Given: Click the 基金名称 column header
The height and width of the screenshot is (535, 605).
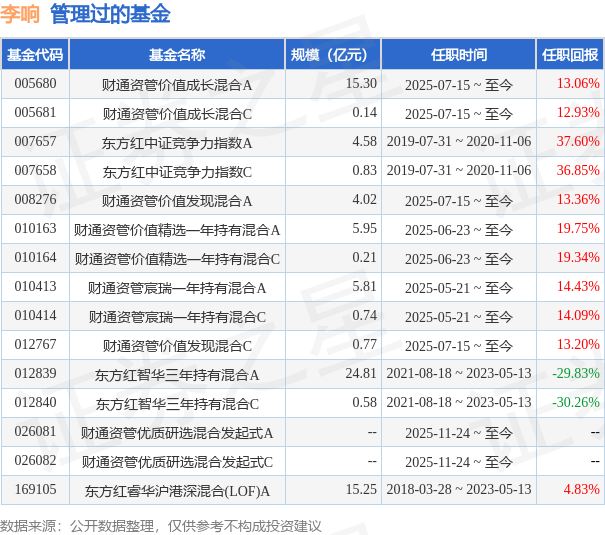Looking at the screenshot, I should (177, 55).
